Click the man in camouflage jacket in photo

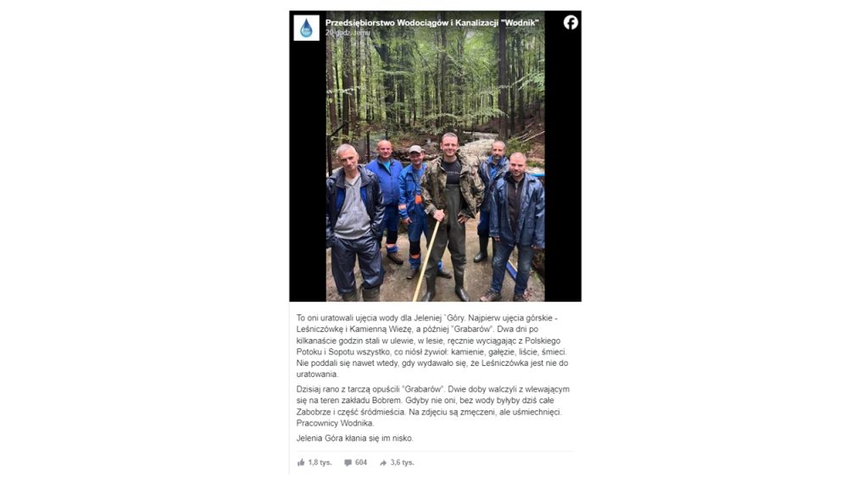point(450,216)
